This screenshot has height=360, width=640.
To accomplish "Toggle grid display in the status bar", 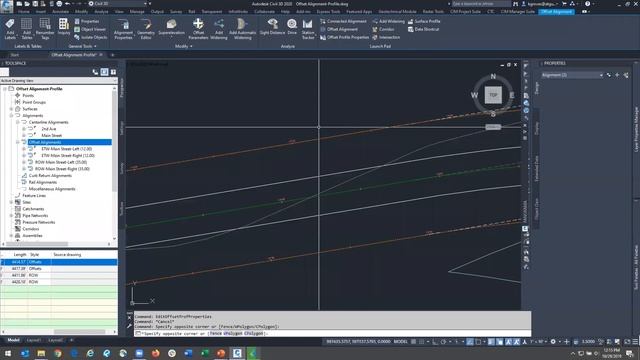I will [413, 342].
